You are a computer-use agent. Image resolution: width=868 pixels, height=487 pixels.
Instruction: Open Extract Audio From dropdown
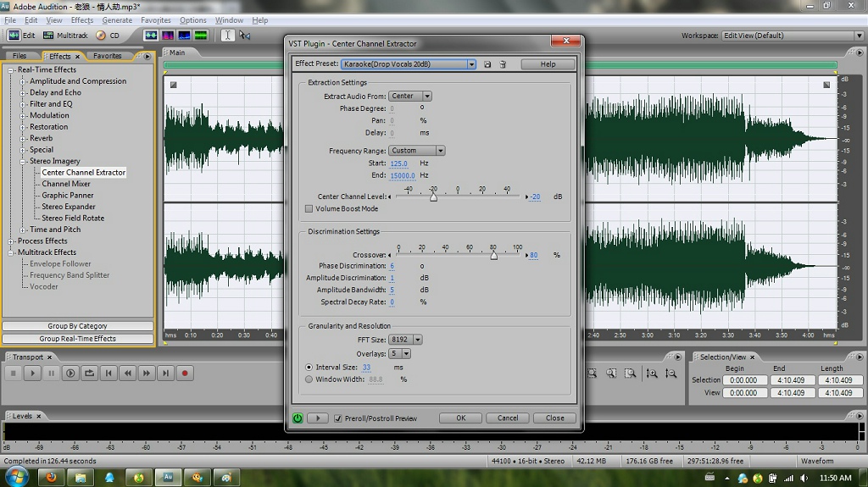427,96
